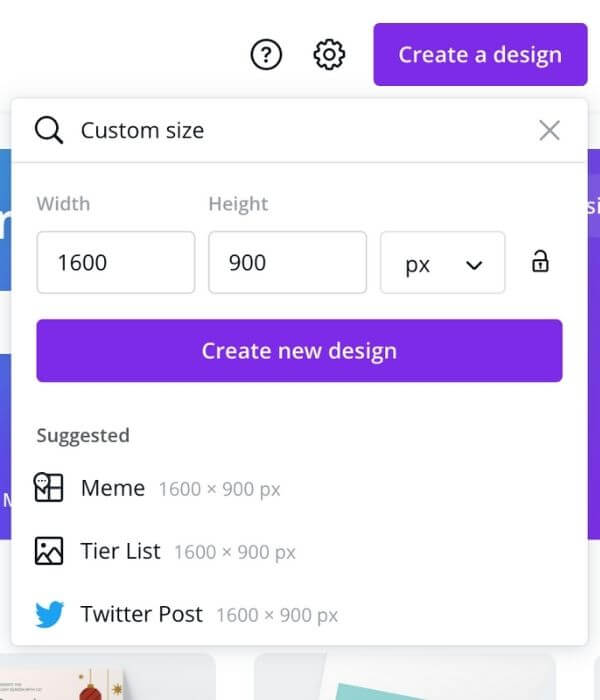Click the Tier List image icon

[49, 551]
